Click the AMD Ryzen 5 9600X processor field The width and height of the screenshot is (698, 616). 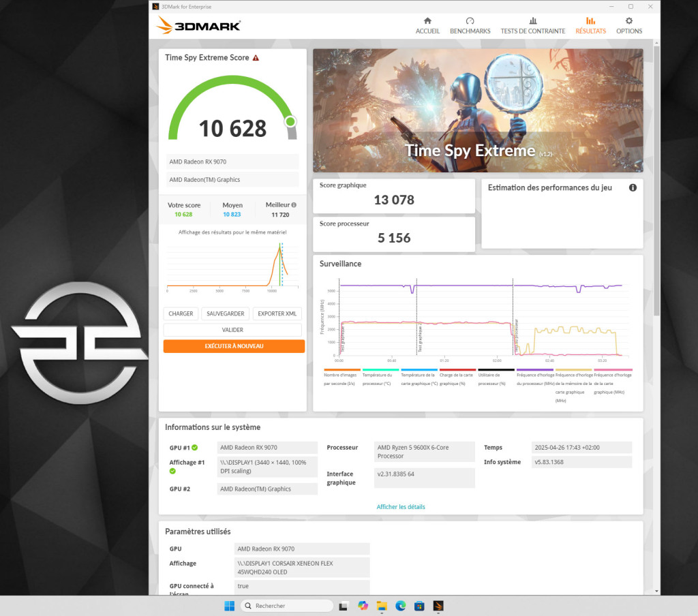click(x=424, y=452)
